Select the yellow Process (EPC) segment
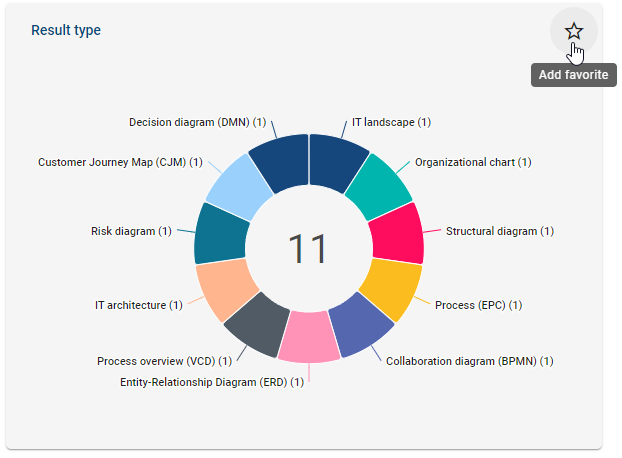 390,288
